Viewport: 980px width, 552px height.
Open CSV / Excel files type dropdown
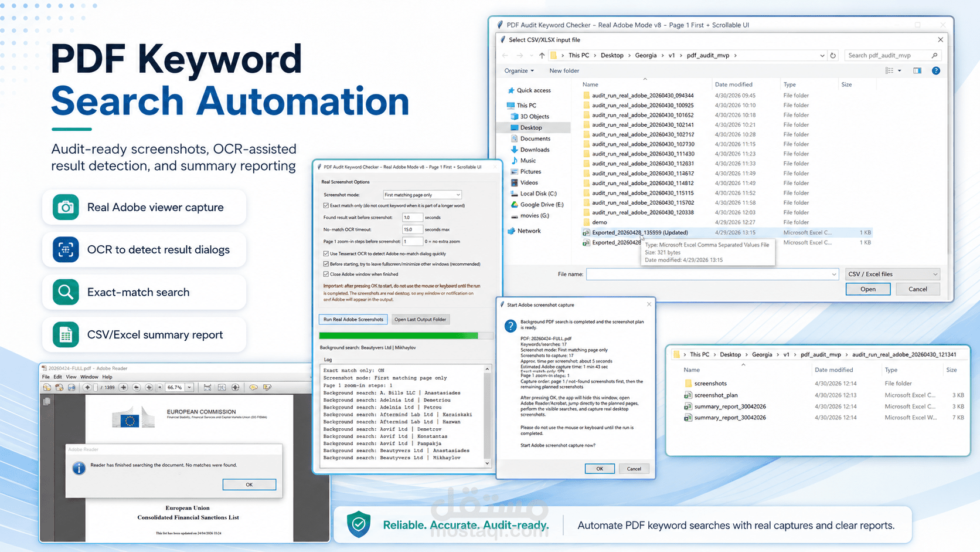892,275
